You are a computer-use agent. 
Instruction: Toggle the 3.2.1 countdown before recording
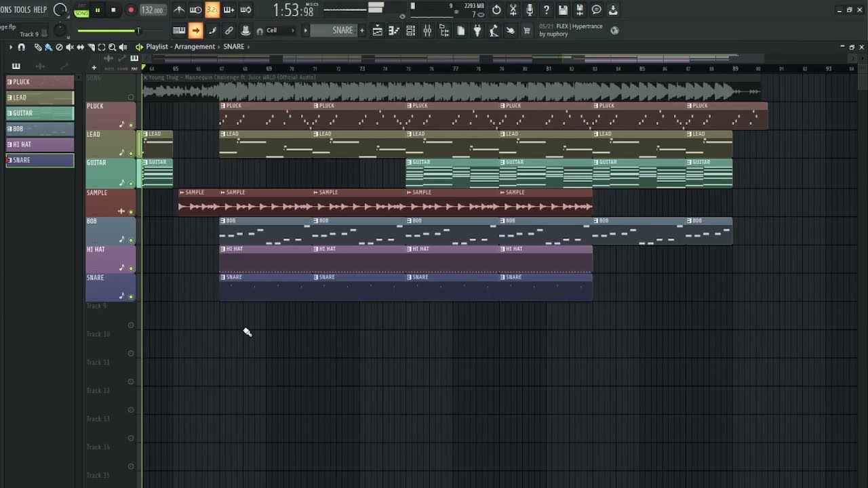212,9
